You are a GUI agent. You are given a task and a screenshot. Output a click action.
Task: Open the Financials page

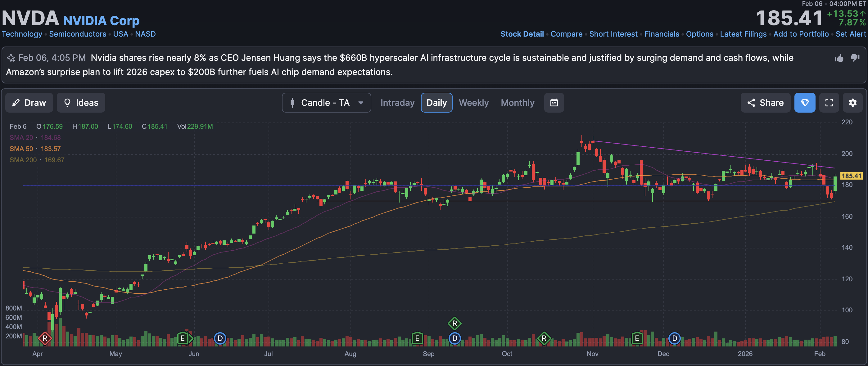click(662, 34)
